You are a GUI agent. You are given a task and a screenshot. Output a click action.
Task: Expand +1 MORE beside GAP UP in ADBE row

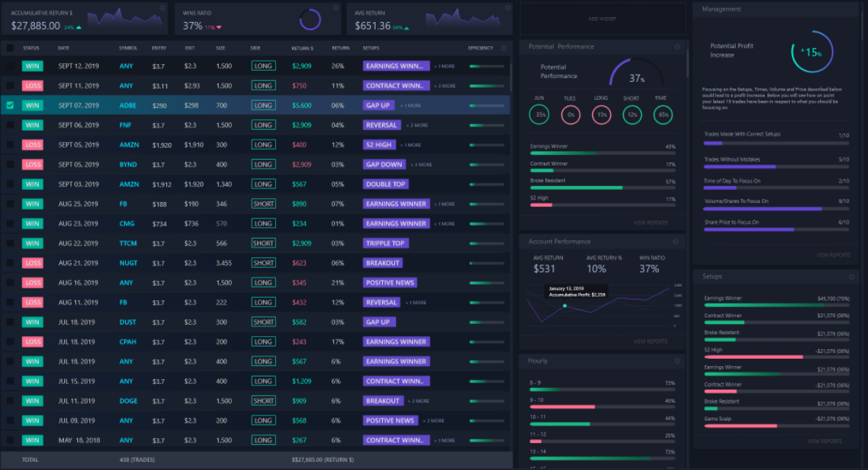[x=410, y=106]
